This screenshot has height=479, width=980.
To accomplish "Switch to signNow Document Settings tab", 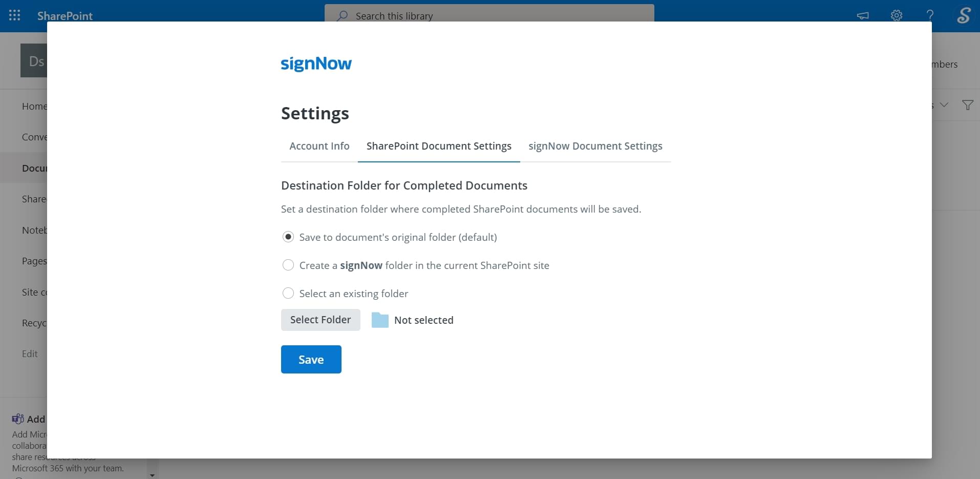I will (595, 146).
